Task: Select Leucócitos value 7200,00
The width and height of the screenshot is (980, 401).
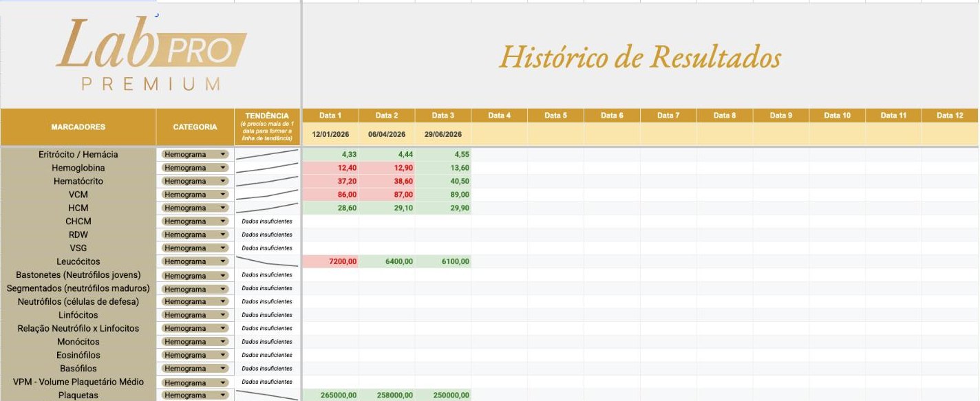Action: (x=330, y=261)
